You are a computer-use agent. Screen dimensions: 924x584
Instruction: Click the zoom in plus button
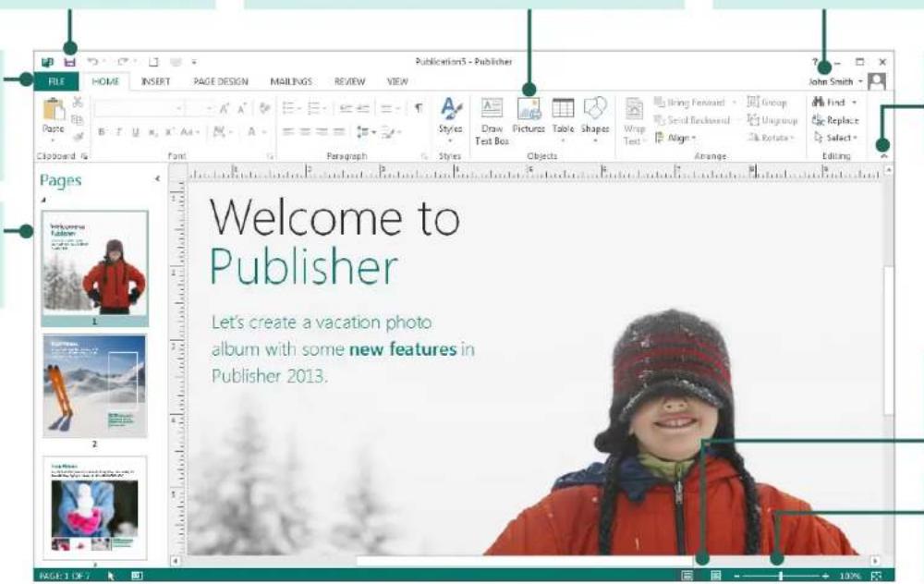825,576
